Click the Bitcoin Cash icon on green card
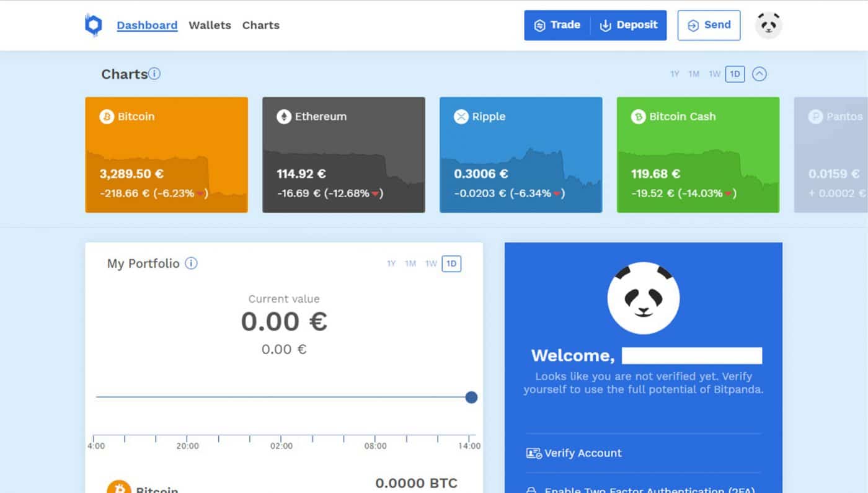The height and width of the screenshot is (493, 868). pyautogui.click(x=638, y=117)
